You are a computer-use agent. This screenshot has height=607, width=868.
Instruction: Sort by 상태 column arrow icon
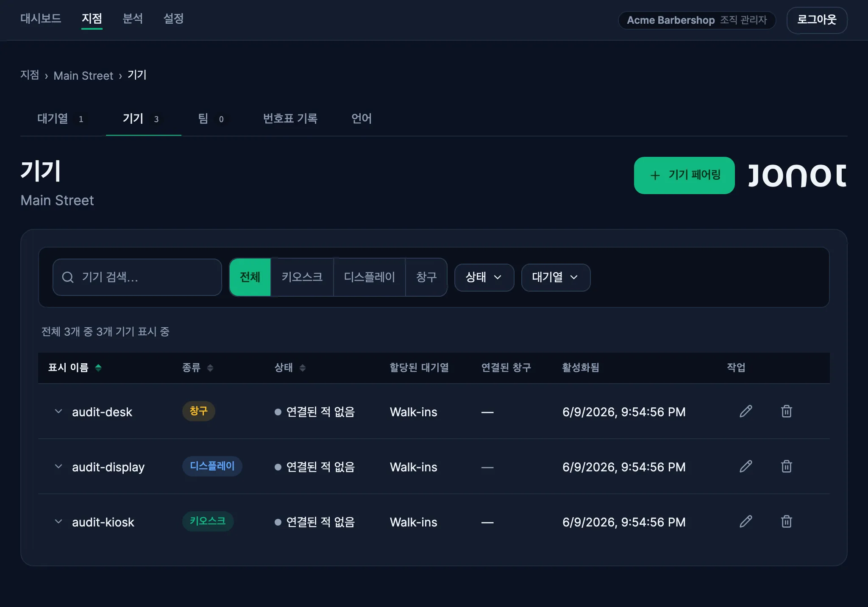[x=303, y=368]
